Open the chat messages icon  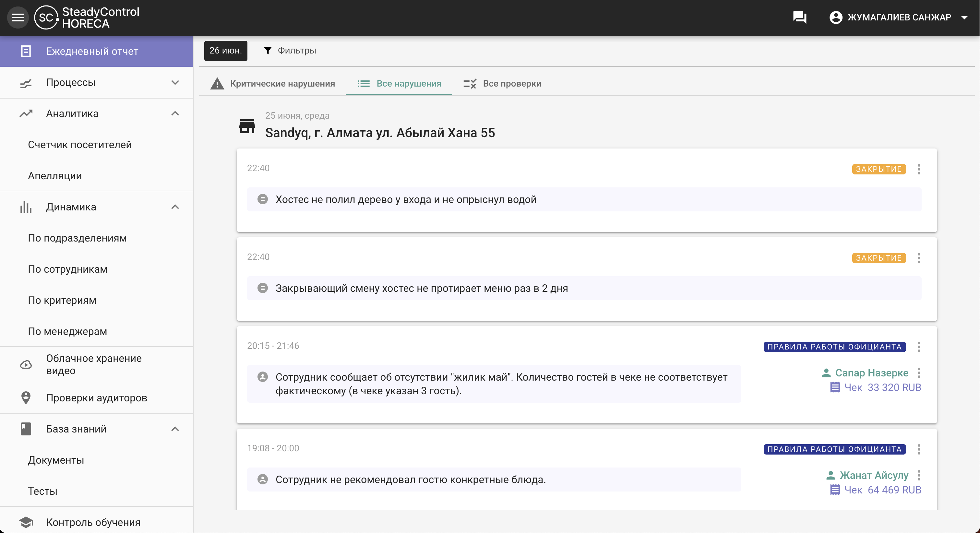coord(799,18)
